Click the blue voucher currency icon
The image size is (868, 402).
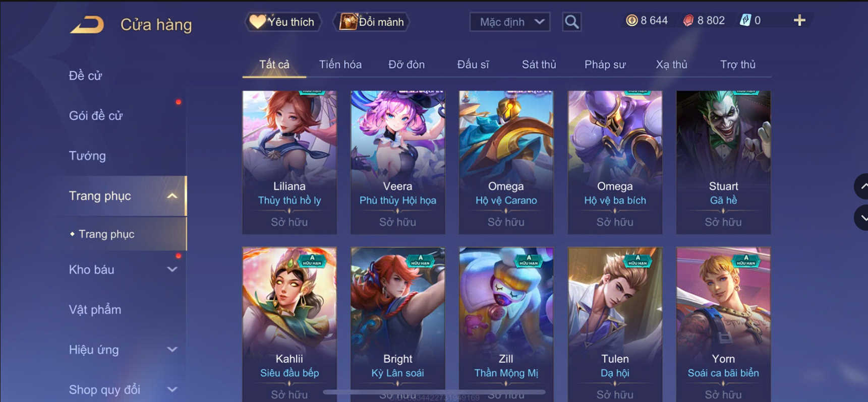tap(745, 21)
